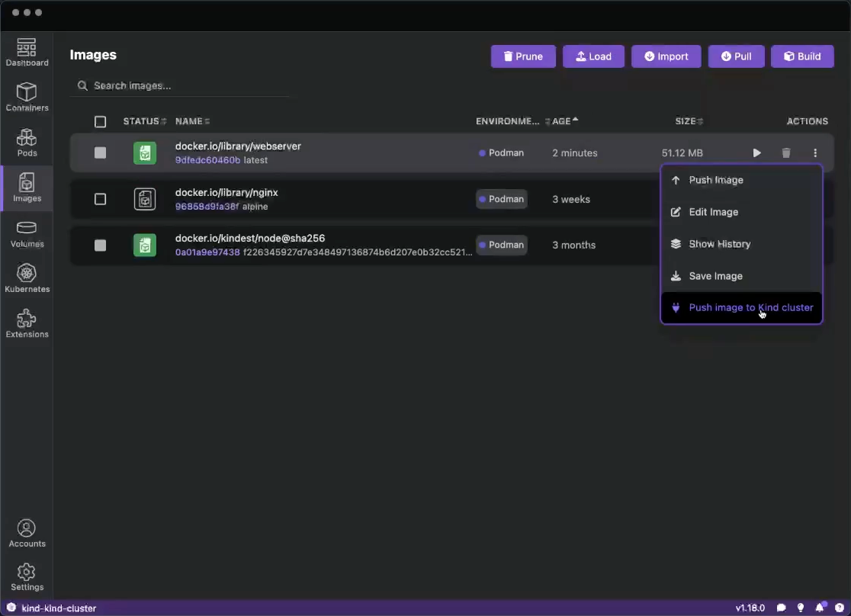The height and width of the screenshot is (616, 851).
Task: Open the Dashboard sidebar section
Action: coord(27,52)
